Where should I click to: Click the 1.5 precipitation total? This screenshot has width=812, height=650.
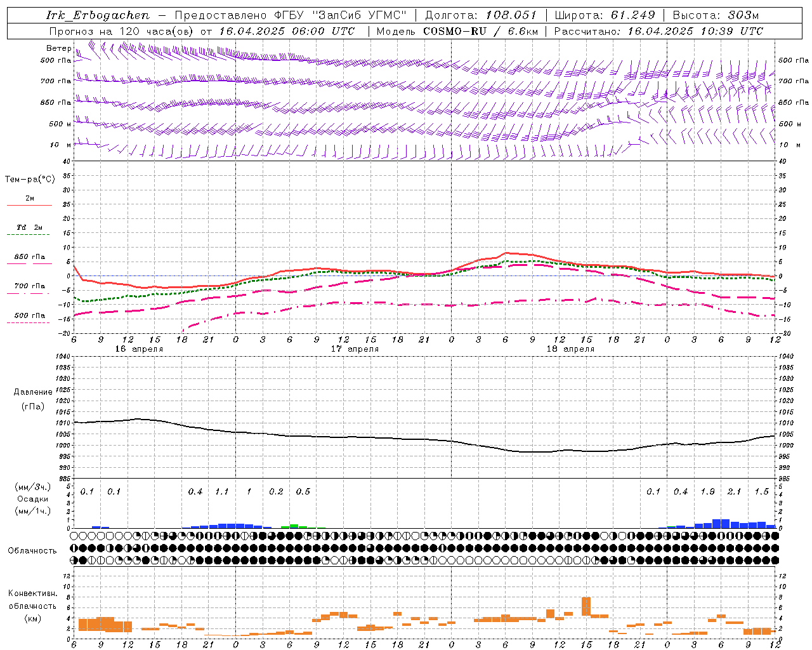(x=761, y=492)
